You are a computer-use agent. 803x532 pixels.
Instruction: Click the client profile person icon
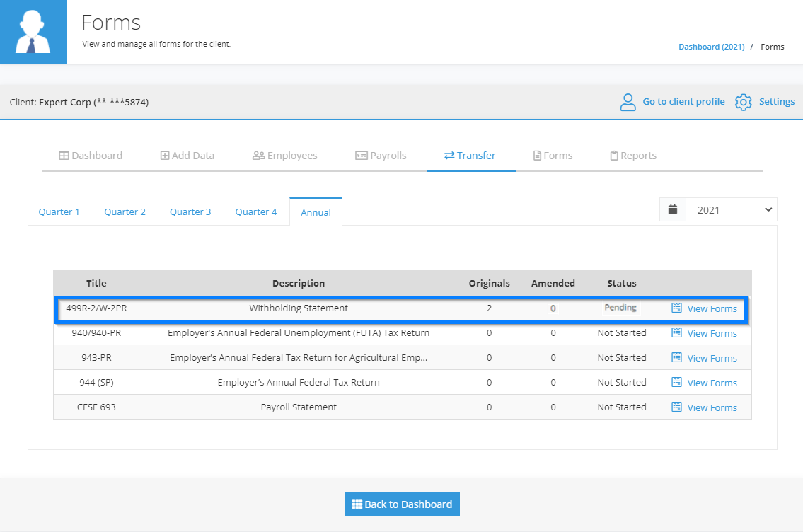pyautogui.click(x=628, y=102)
